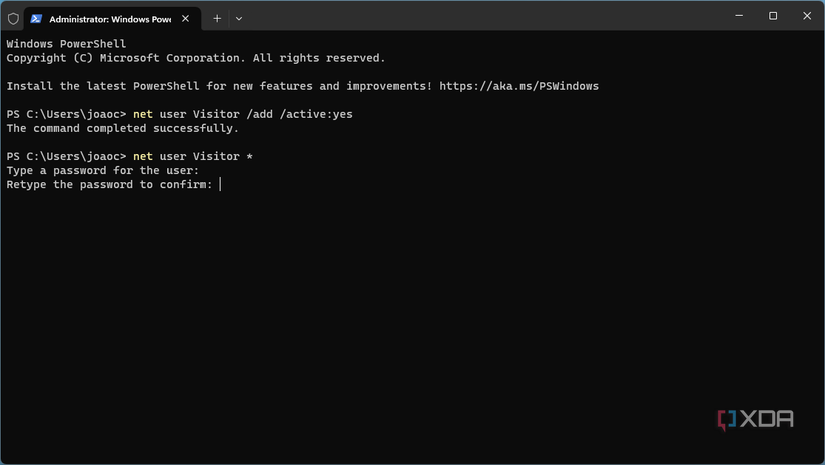Click the 'net user Visitor /add /active:yes' command
825x465 pixels.
point(242,114)
